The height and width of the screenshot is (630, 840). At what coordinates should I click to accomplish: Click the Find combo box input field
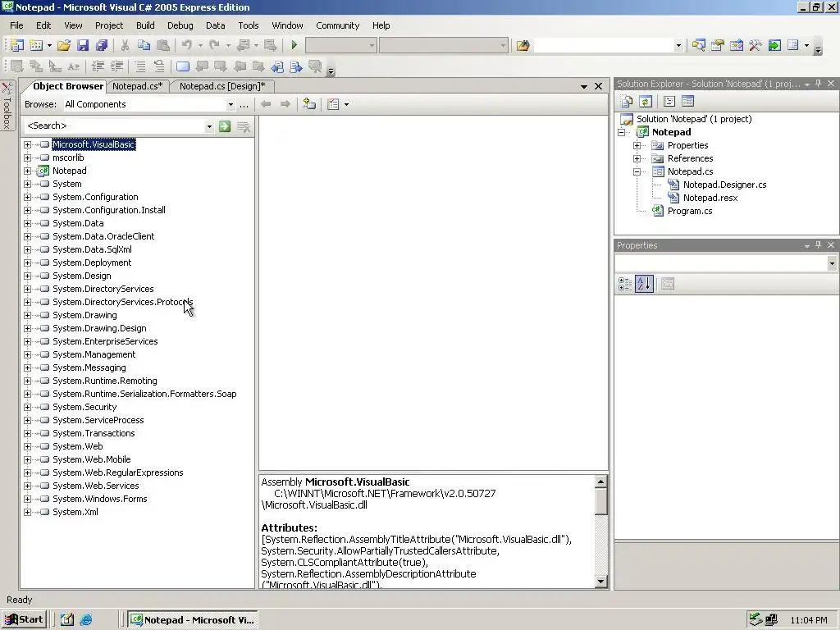click(603, 46)
